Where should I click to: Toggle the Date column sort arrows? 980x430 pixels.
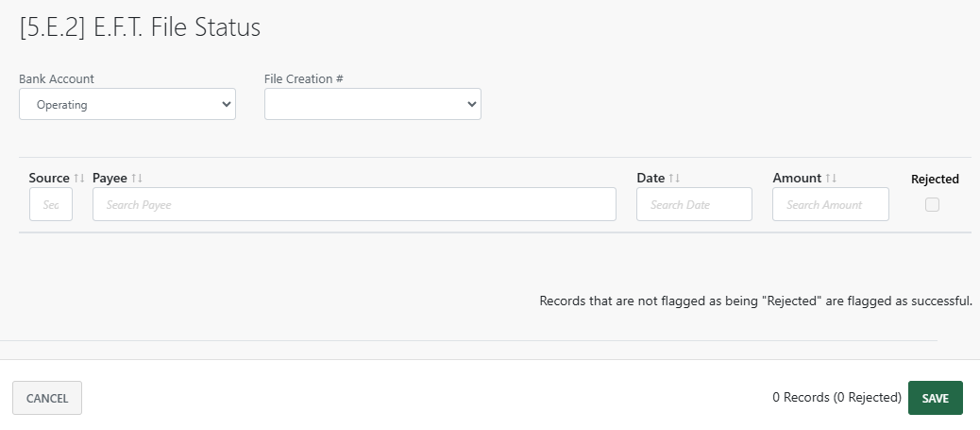coord(674,178)
